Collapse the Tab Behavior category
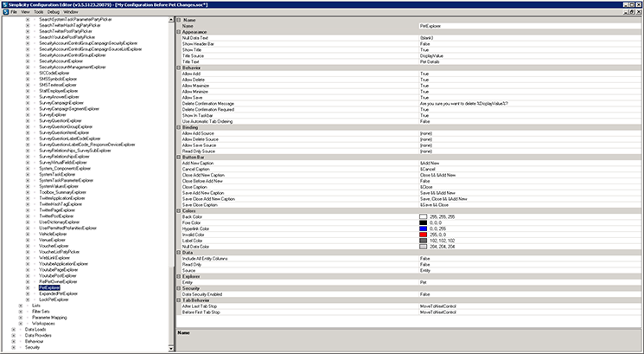Image resolution: width=644 pixels, height=354 pixels. coord(179,300)
